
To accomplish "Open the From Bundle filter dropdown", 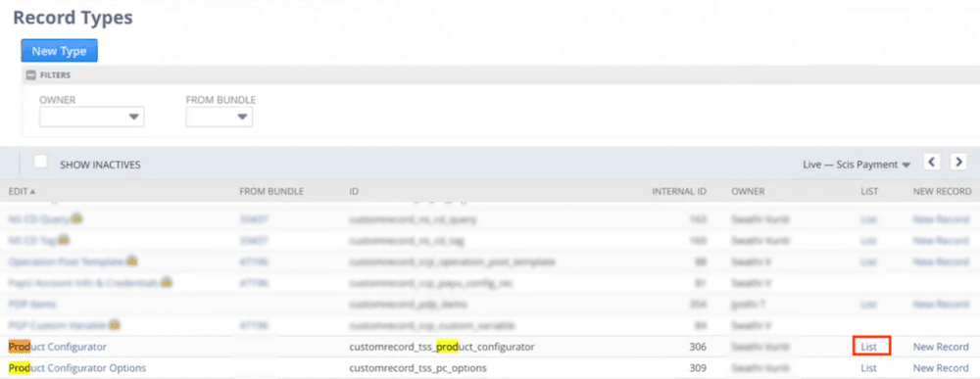I will coord(220,117).
